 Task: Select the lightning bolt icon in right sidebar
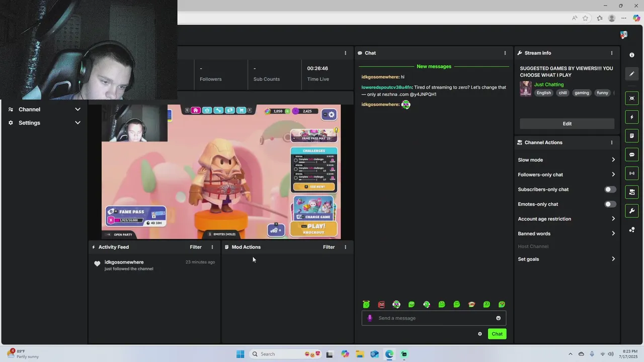point(632,117)
